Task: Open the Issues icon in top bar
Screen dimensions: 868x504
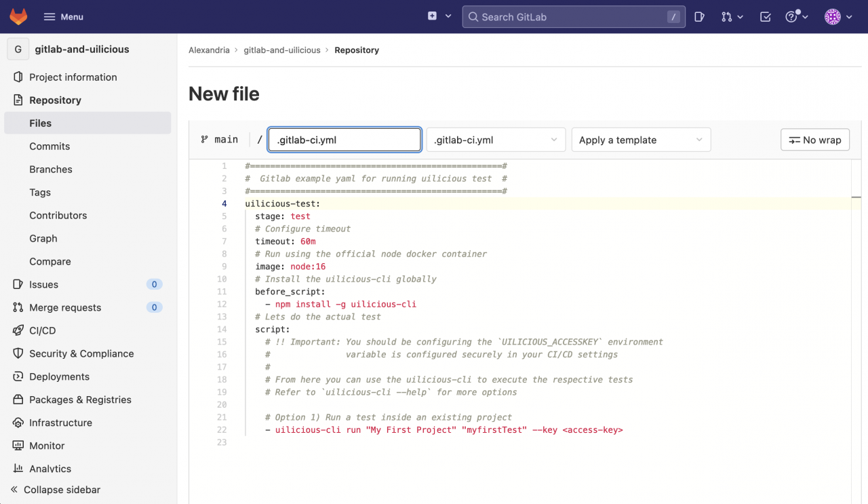Action: coord(699,16)
